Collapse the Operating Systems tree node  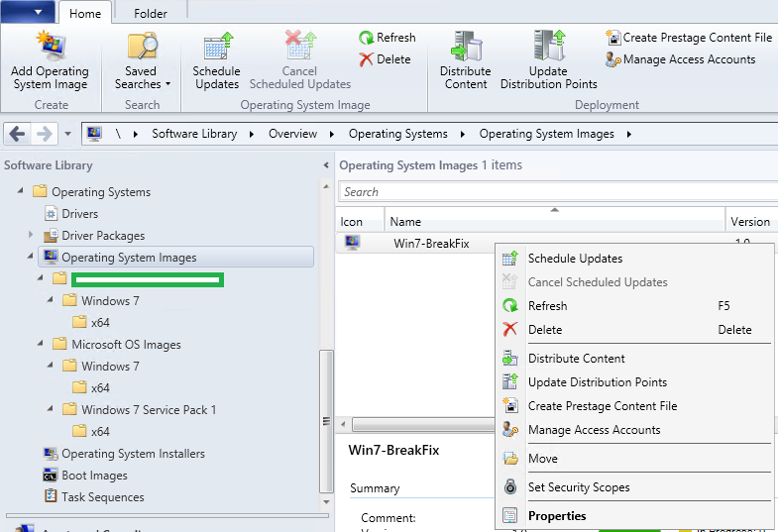pyautogui.click(x=21, y=192)
